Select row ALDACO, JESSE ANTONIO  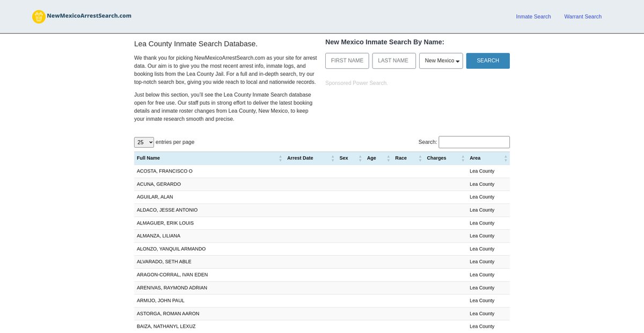pos(322,210)
